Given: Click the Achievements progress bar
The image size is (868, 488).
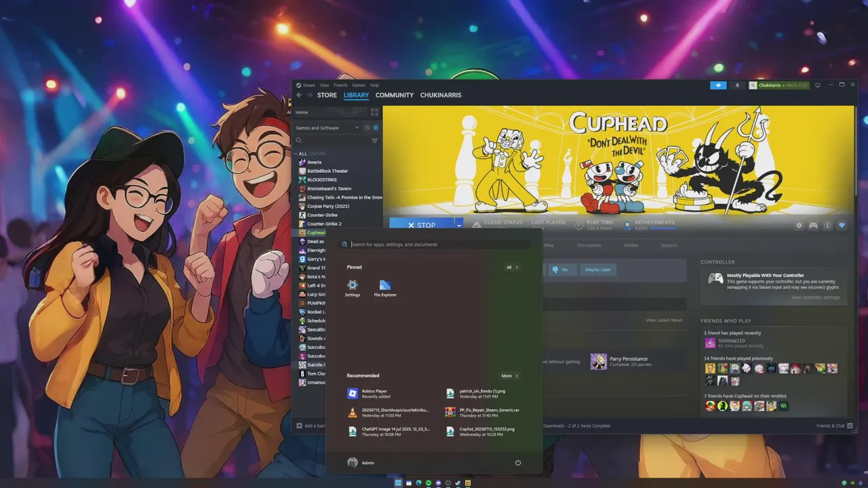Looking at the screenshot, I should pyautogui.click(x=663, y=228).
